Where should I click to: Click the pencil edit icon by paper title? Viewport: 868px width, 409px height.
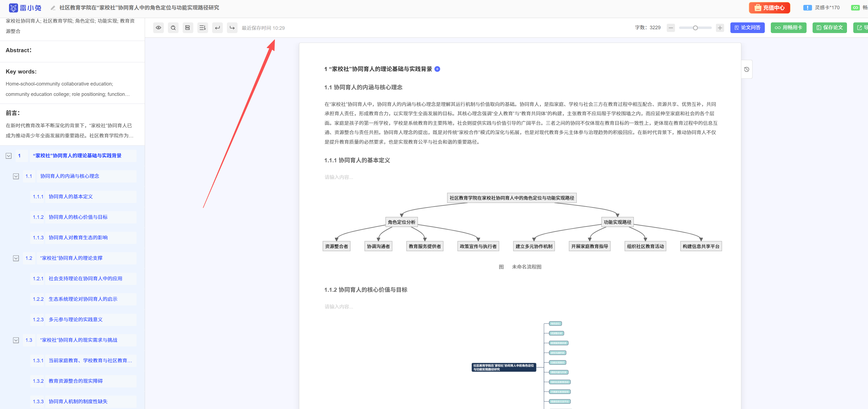pyautogui.click(x=53, y=8)
